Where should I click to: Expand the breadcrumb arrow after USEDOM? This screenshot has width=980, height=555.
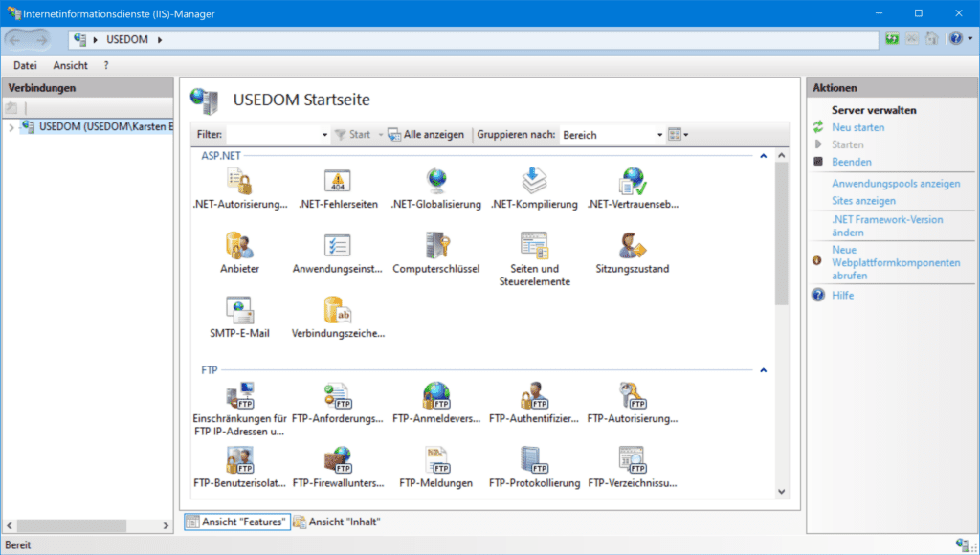point(160,40)
